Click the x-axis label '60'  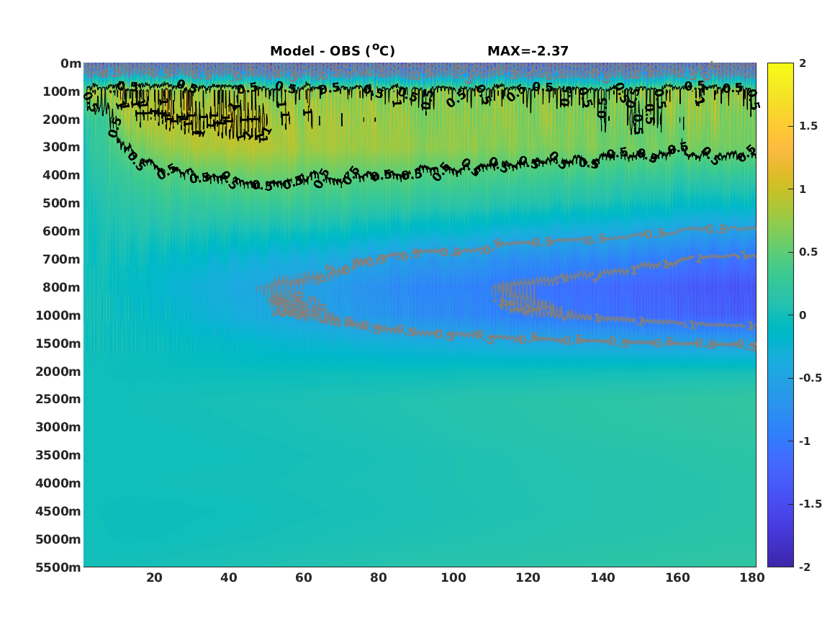click(304, 577)
